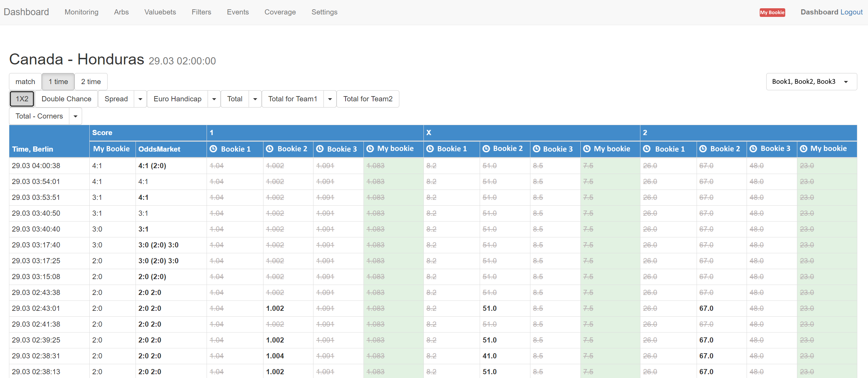This screenshot has width=868, height=378.
Task: Click clock icon for Bookie 1 under column X
Action: point(430,149)
